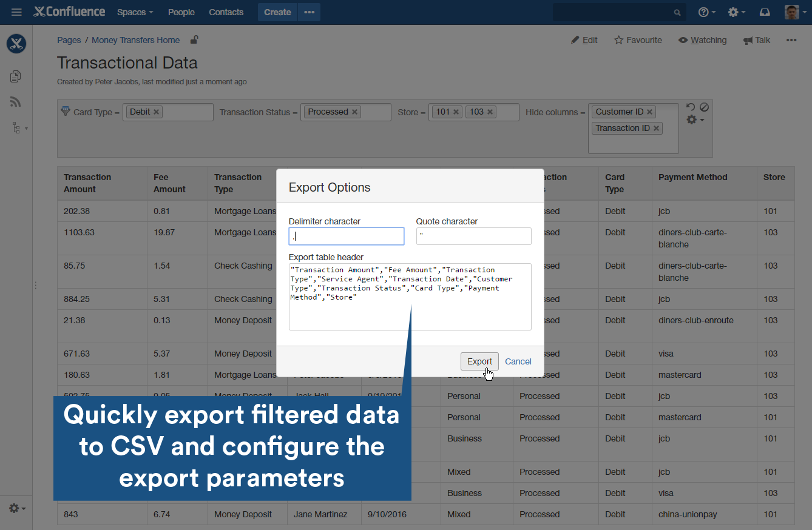The width and height of the screenshot is (812, 530).
Task: Open the People menu item
Action: (181, 12)
